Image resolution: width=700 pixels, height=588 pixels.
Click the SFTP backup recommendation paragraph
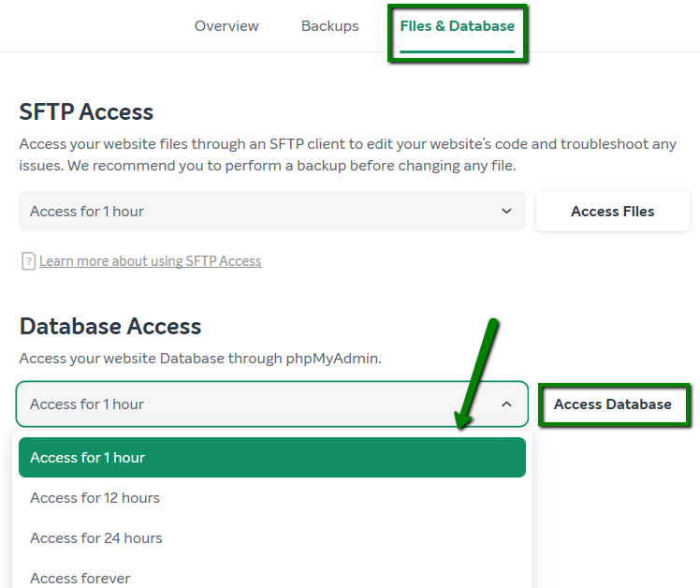coord(348,154)
